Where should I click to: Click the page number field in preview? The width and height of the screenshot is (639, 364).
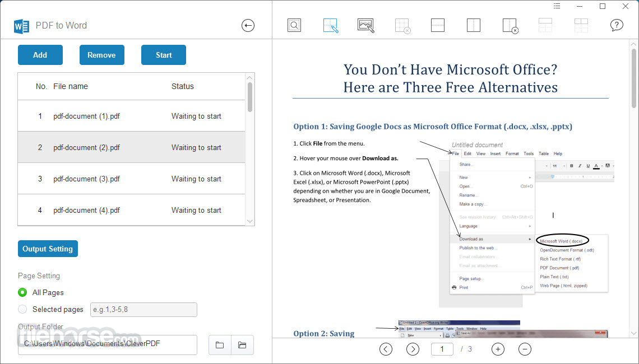[x=442, y=349]
